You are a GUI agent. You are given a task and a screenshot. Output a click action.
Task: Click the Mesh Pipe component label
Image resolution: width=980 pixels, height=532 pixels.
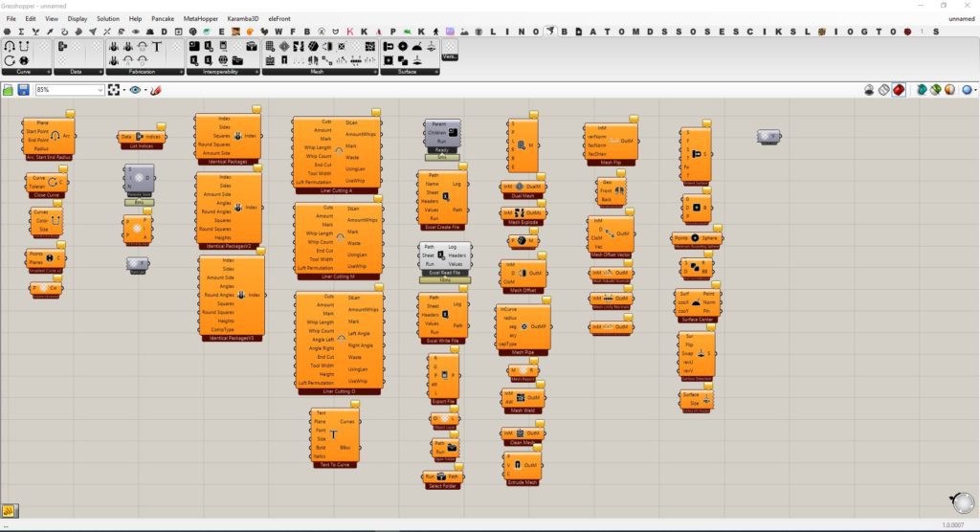[x=523, y=352]
